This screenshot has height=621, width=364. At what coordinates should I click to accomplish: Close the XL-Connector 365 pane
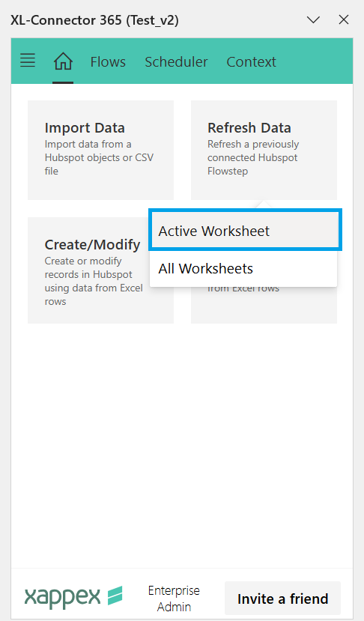[344, 19]
